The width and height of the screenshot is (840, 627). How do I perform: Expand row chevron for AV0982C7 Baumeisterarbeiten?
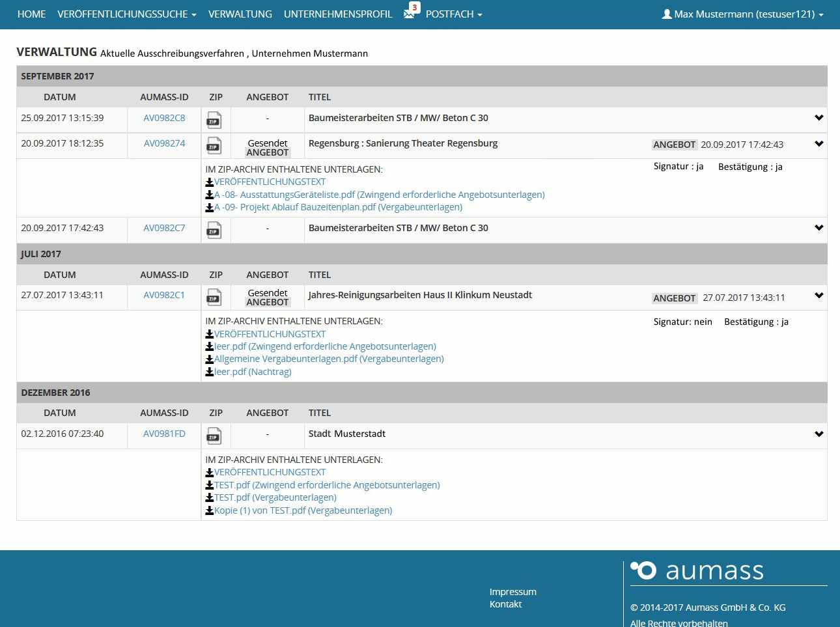pyautogui.click(x=819, y=228)
